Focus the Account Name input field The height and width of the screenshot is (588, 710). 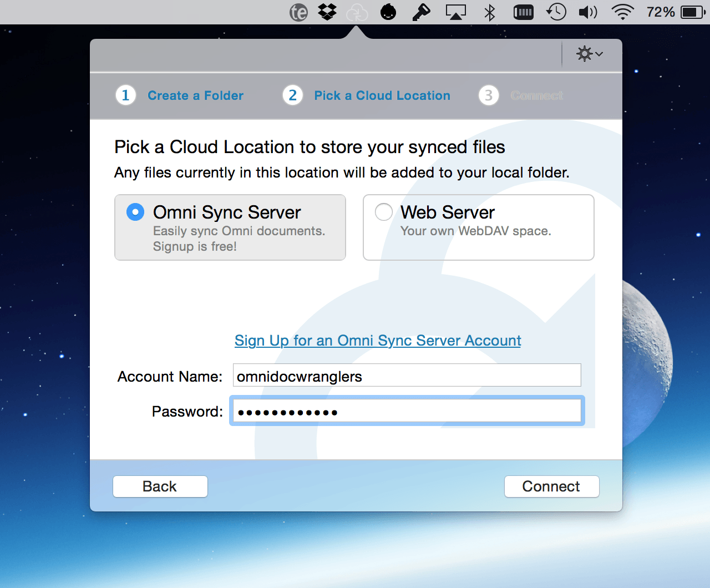[407, 376]
